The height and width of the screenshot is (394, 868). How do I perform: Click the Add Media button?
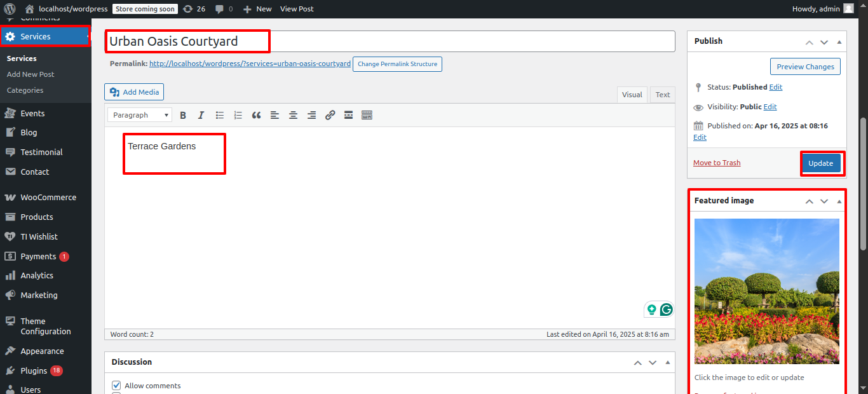point(134,92)
